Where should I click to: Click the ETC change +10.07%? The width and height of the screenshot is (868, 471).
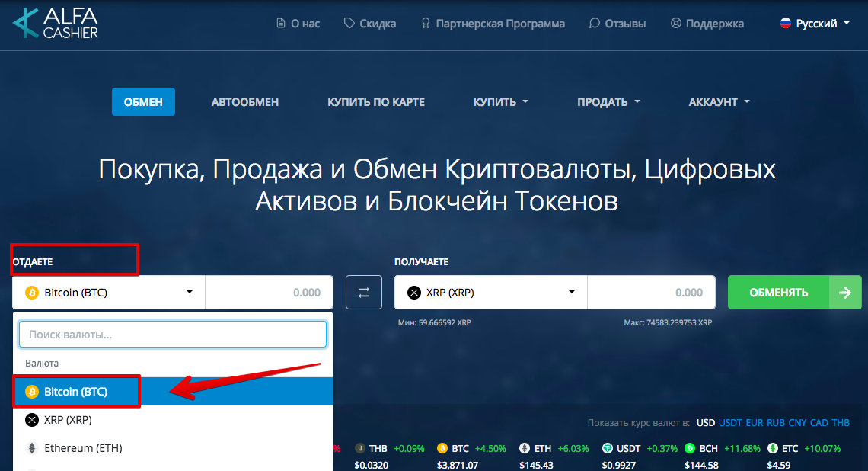[822, 448]
